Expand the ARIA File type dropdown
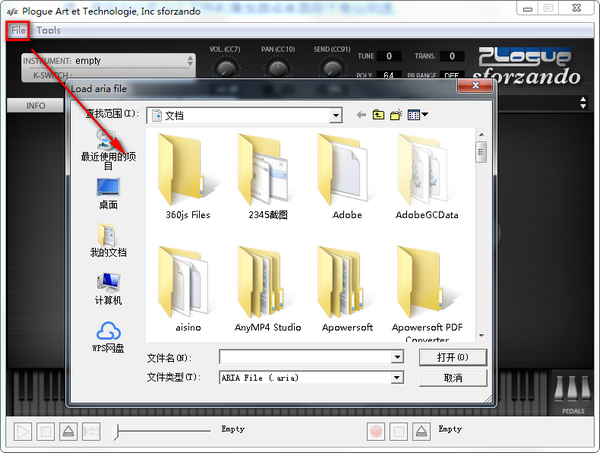The width and height of the screenshot is (600, 453). (x=397, y=378)
